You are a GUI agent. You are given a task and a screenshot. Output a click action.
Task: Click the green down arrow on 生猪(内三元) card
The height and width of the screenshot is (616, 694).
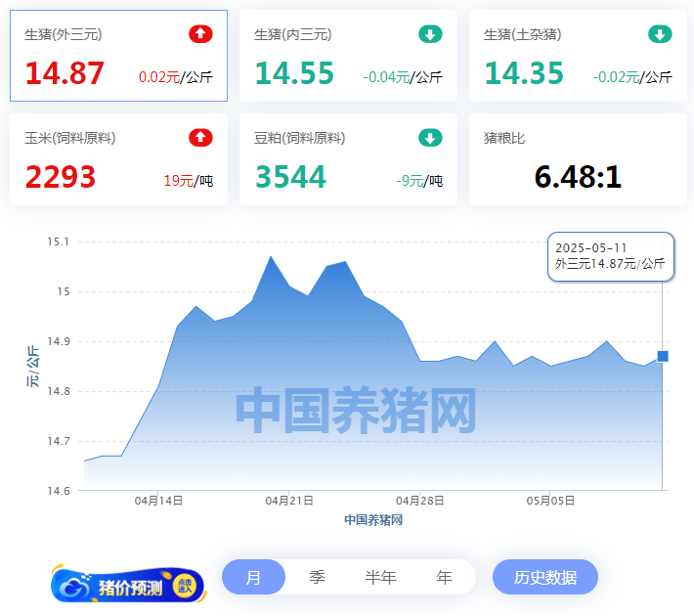430,34
